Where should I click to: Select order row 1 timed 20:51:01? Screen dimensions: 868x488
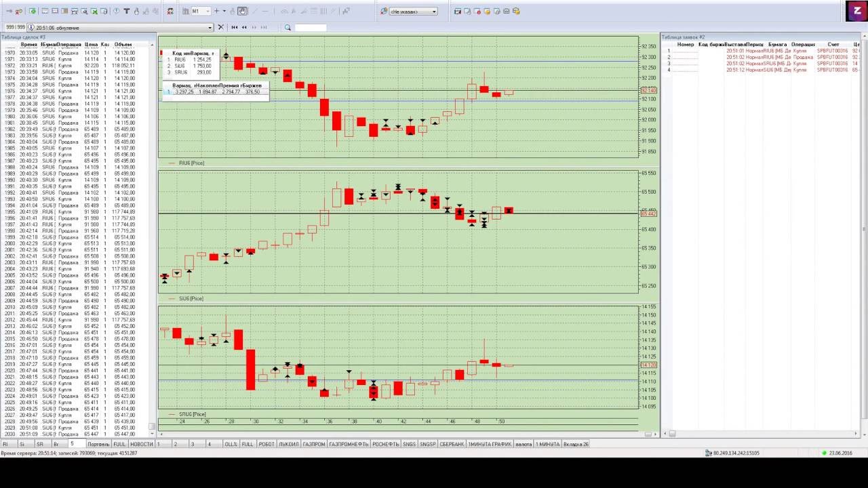point(762,51)
